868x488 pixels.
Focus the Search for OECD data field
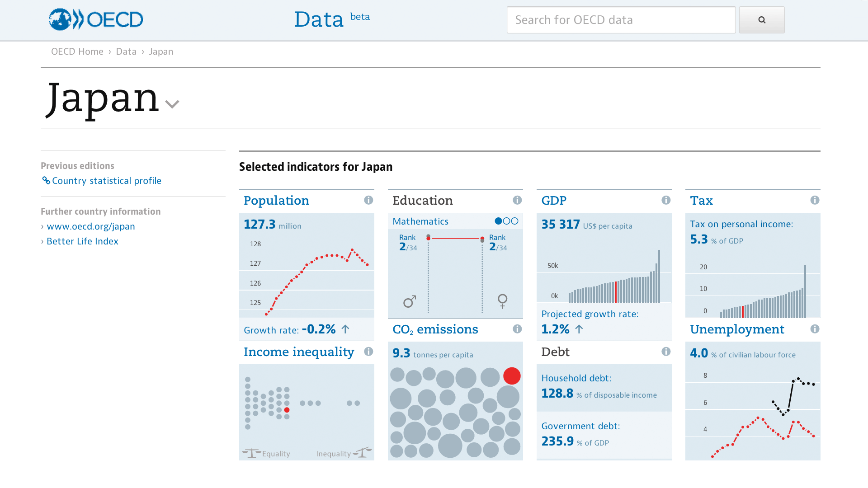(621, 20)
